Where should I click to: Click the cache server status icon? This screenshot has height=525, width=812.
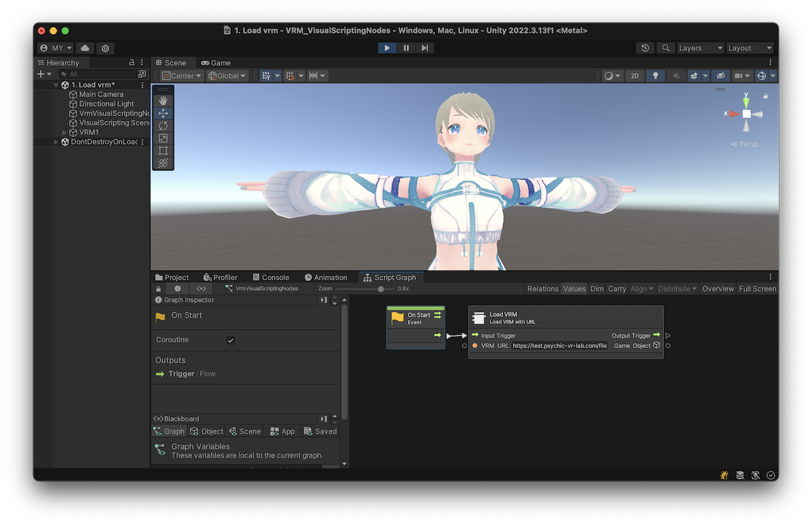740,475
